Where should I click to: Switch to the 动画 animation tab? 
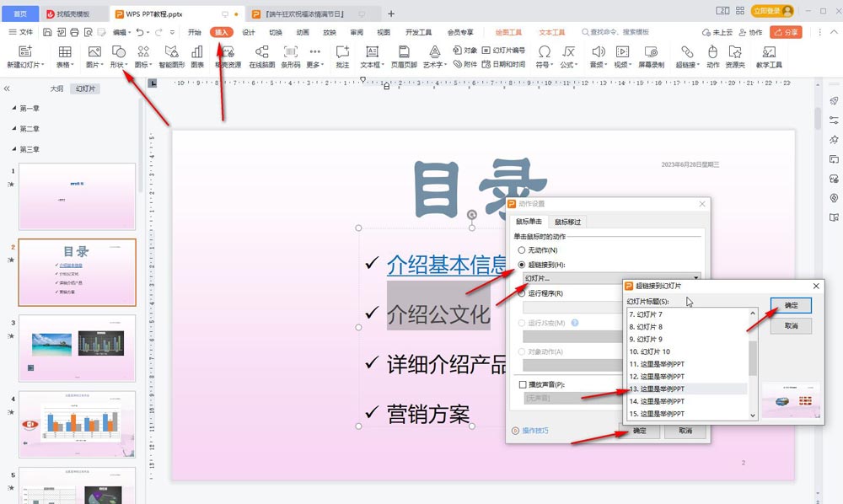coord(302,32)
